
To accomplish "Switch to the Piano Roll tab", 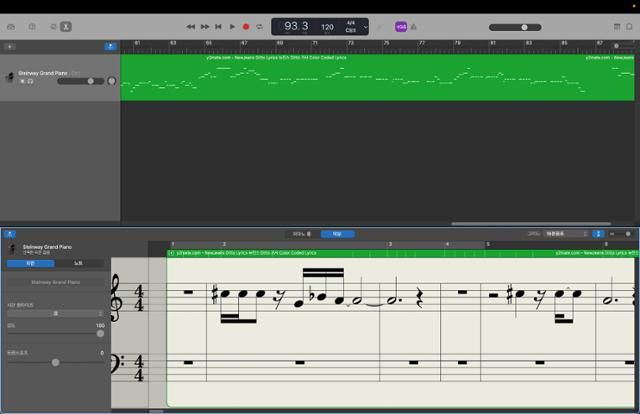I will (300, 233).
